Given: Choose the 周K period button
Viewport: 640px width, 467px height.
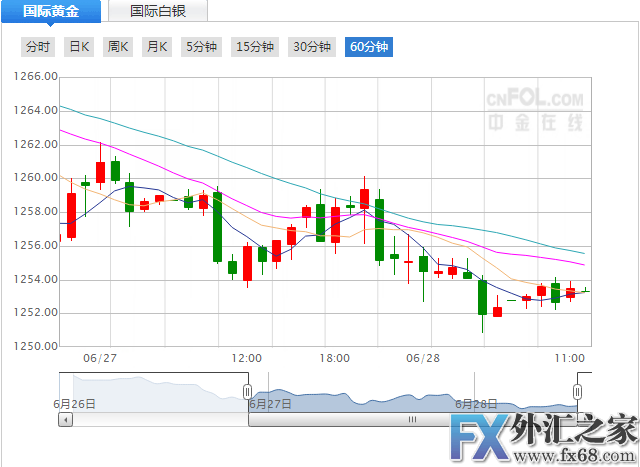Looking at the screenshot, I should (x=118, y=47).
